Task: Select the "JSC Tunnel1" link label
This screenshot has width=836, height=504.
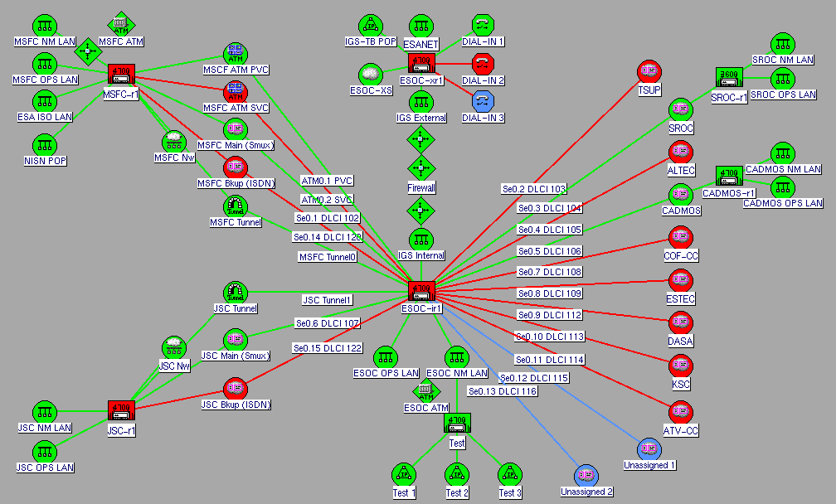Action: tap(327, 300)
